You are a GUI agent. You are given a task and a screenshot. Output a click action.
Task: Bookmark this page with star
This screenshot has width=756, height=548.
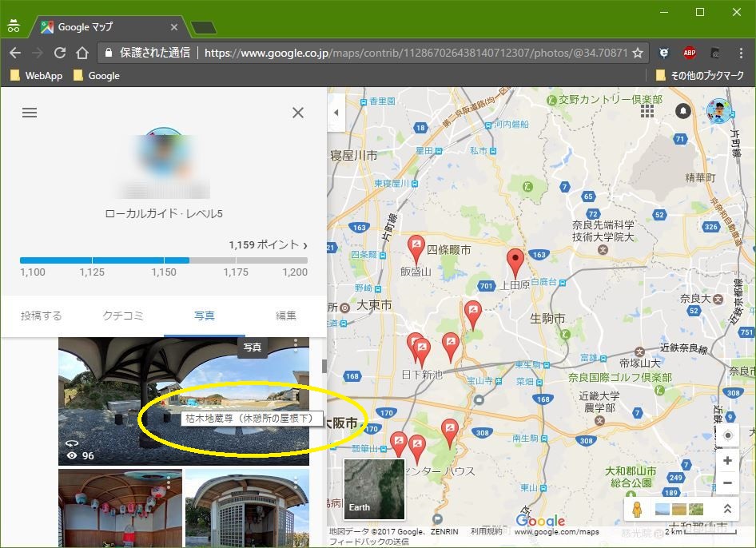(638, 53)
